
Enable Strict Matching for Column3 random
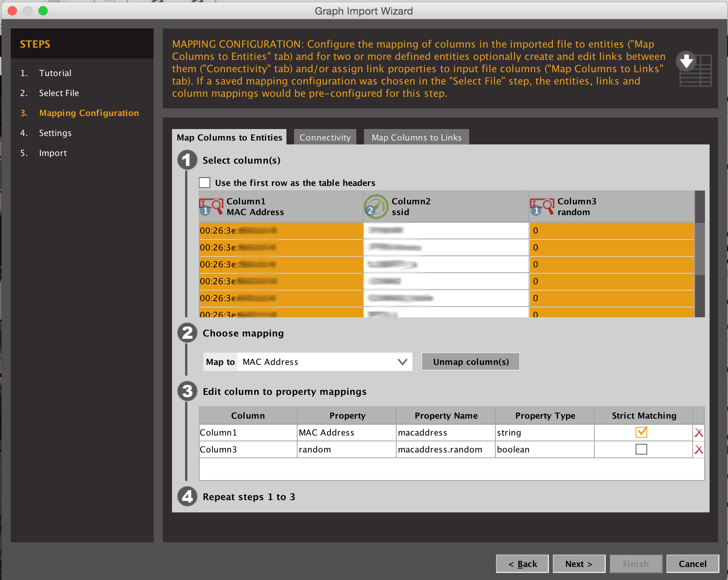point(641,449)
